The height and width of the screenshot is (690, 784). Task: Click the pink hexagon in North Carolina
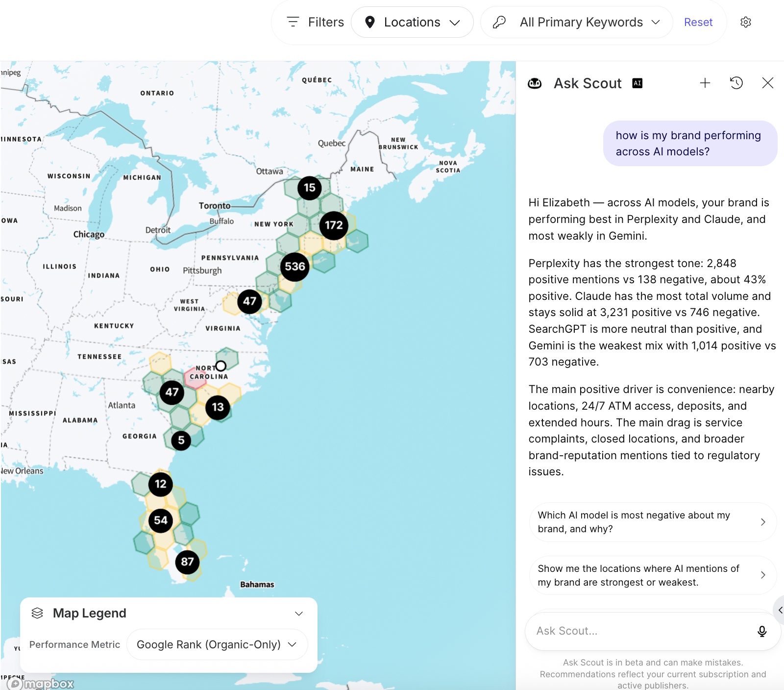(x=196, y=378)
